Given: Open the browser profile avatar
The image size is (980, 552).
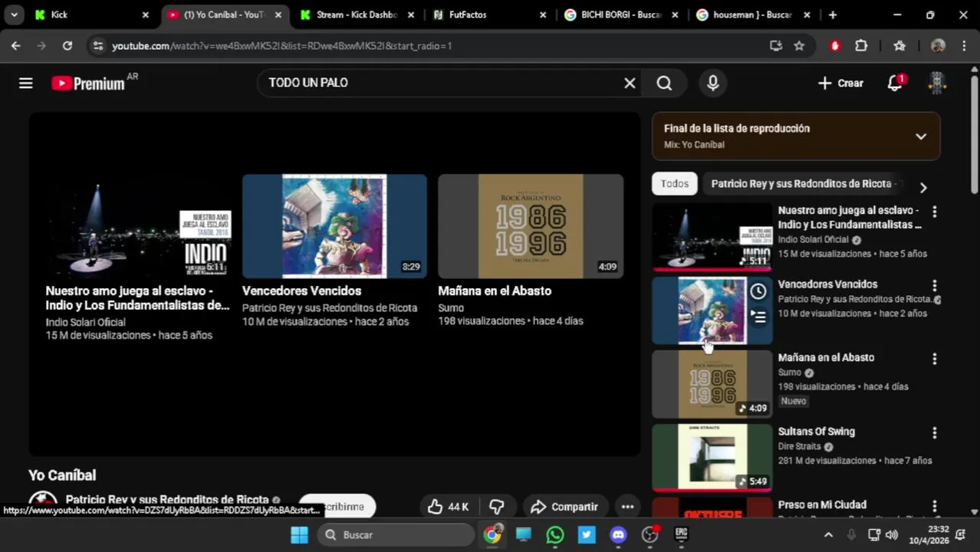Looking at the screenshot, I should [938, 46].
